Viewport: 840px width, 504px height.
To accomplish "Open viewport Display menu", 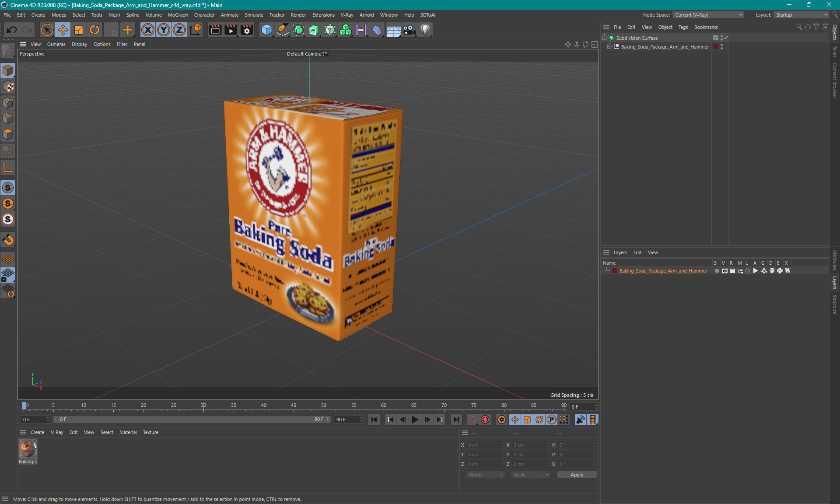I will 79,44.
